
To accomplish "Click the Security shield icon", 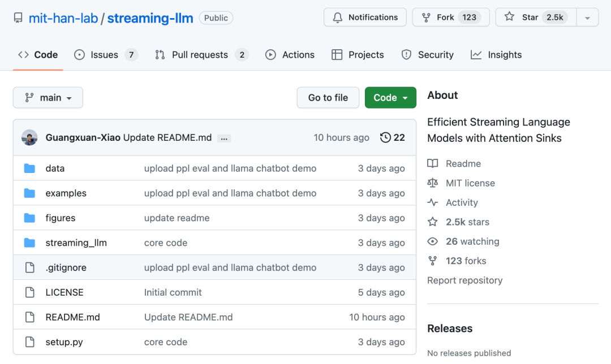I will click(x=407, y=55).
